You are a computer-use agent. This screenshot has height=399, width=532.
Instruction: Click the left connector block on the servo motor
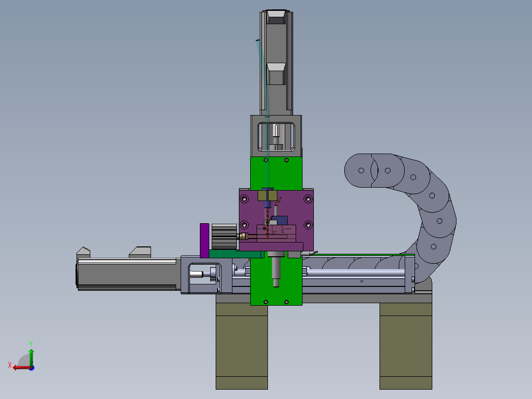pos(83,253)
